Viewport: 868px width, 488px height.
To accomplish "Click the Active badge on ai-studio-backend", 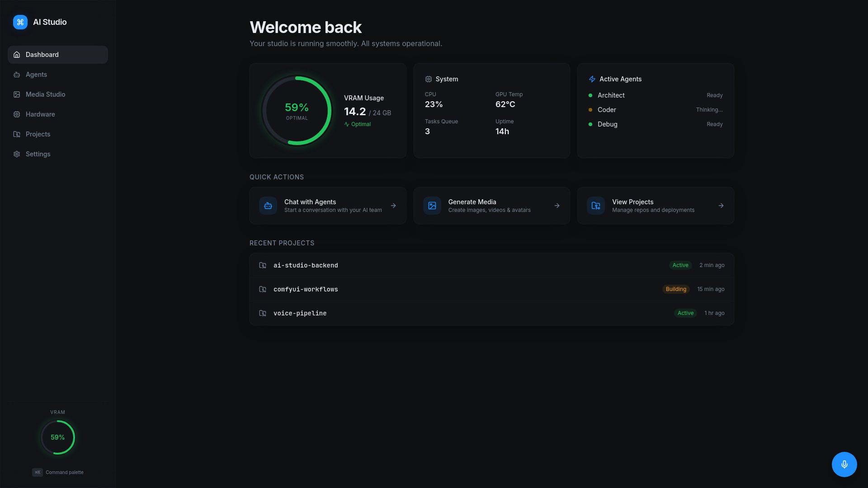I will tap(680, 265).
